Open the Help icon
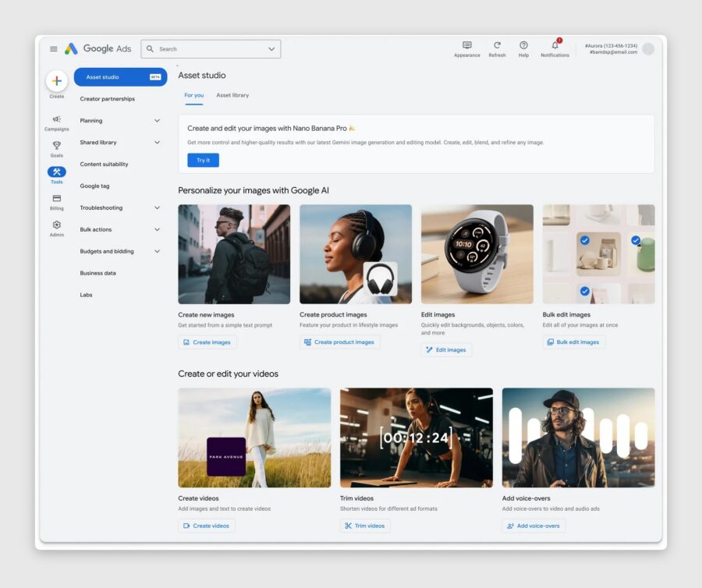Viewport: 702px width, 588px height. pyautogui.click(x=523, y=45)
